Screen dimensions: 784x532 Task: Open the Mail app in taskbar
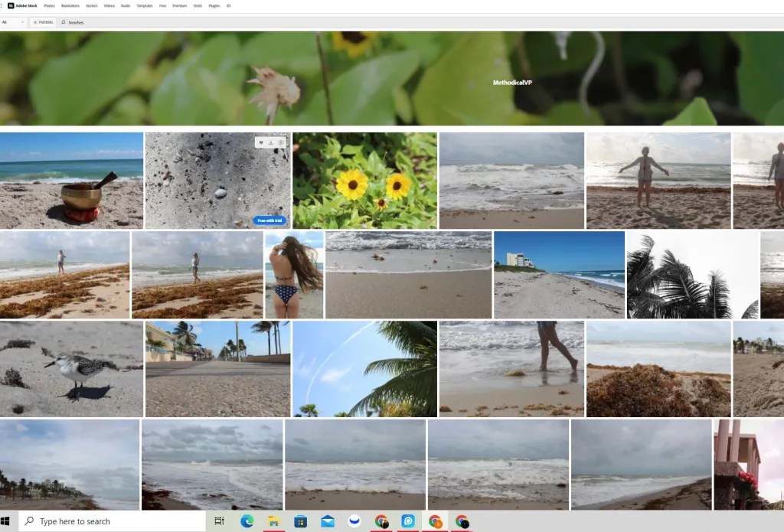(328, 521)
